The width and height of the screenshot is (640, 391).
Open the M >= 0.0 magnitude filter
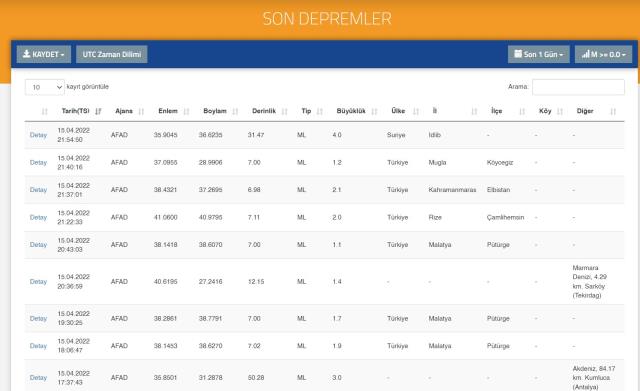(x=603, y=54)
